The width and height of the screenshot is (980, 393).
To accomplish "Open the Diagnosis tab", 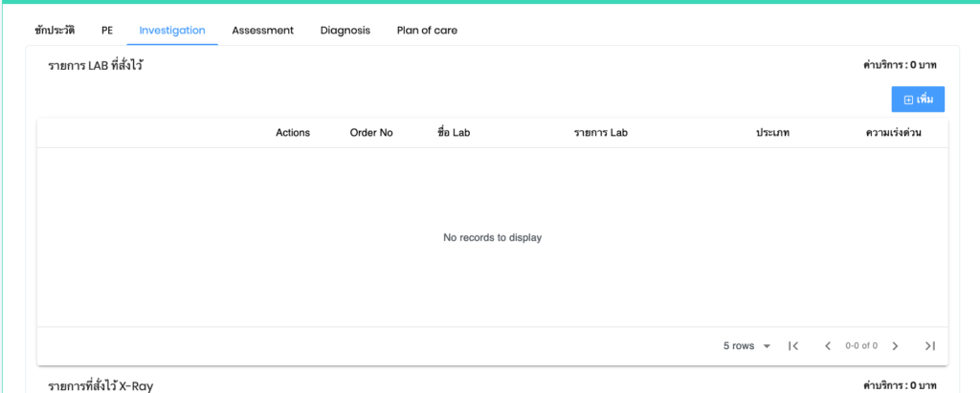I will click(345, 31).
